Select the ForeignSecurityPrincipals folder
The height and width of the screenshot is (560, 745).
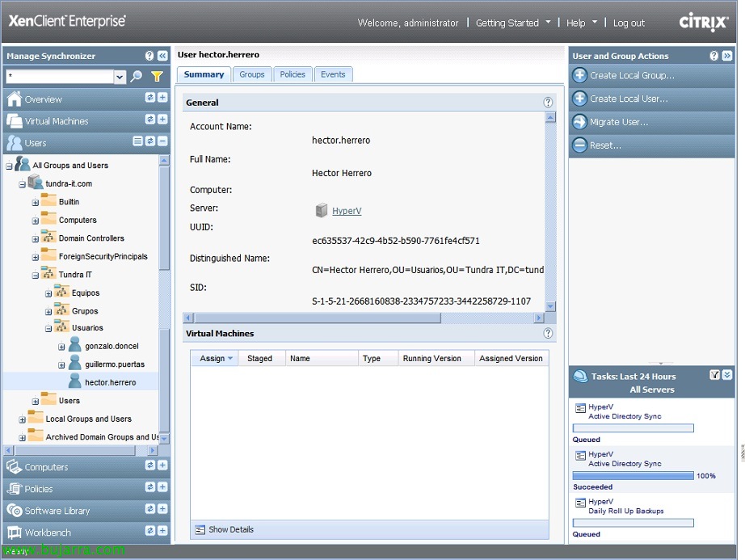pos(103,256)
